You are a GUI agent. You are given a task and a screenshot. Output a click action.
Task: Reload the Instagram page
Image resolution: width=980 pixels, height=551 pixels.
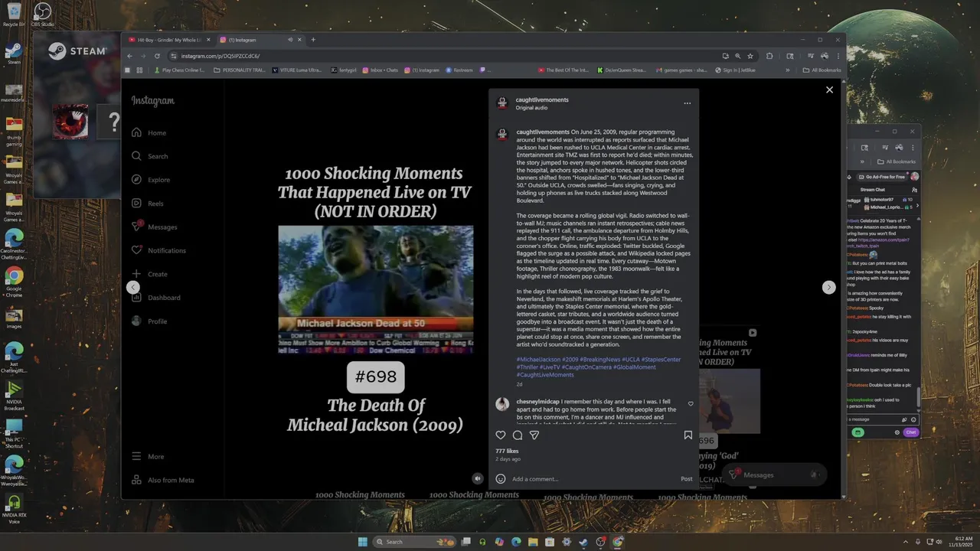157,56
